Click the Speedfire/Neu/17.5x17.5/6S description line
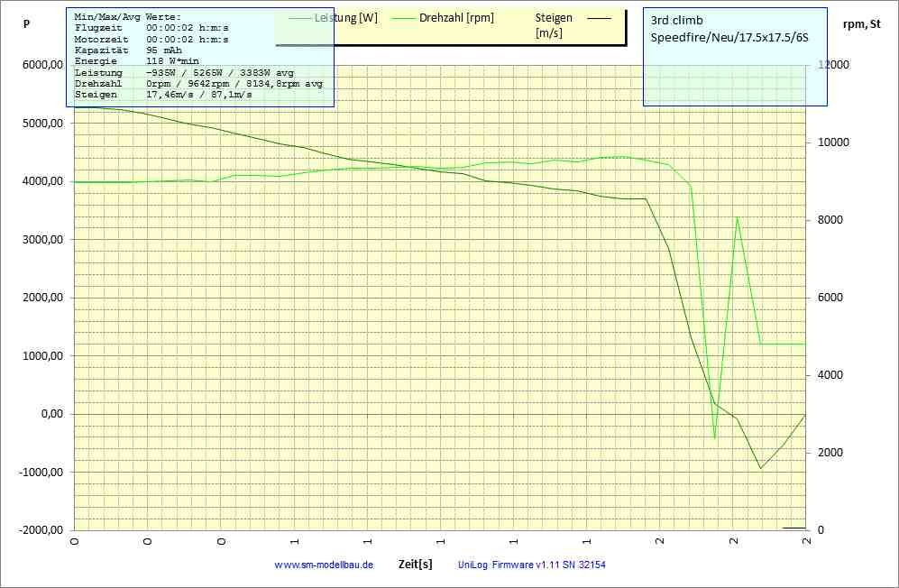Screen dimensions: 899x588 tap(729, 38)
